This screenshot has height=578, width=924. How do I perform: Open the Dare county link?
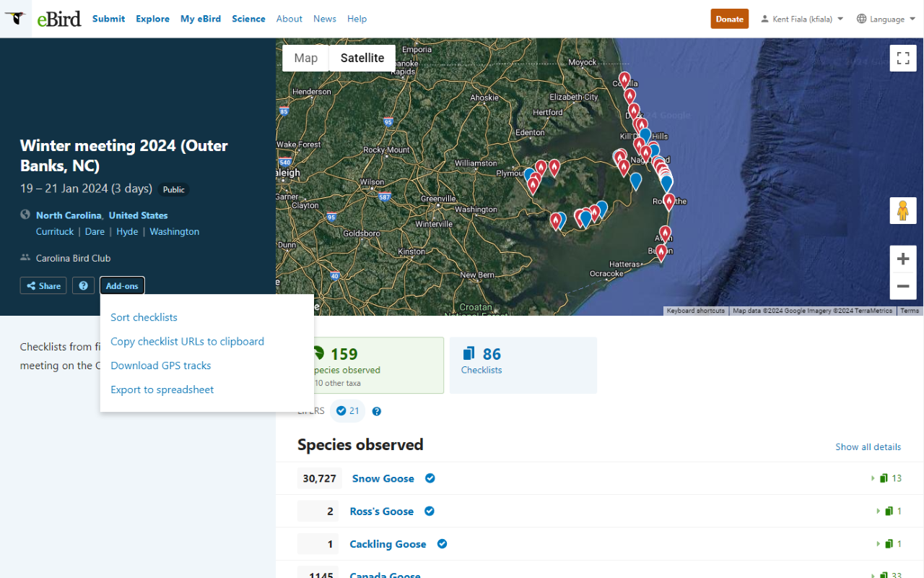pyautogui.click(x=95, y=232)
